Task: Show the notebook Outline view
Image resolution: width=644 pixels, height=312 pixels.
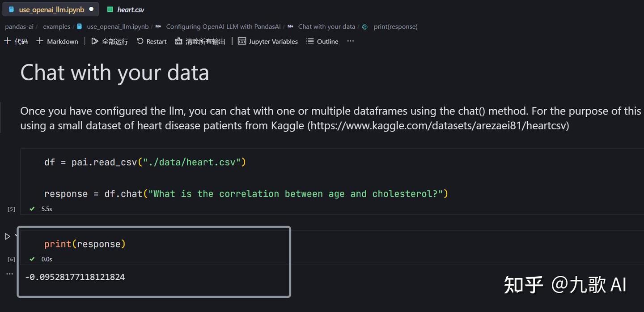Action: pyautogui.click(x=322, y=41)
